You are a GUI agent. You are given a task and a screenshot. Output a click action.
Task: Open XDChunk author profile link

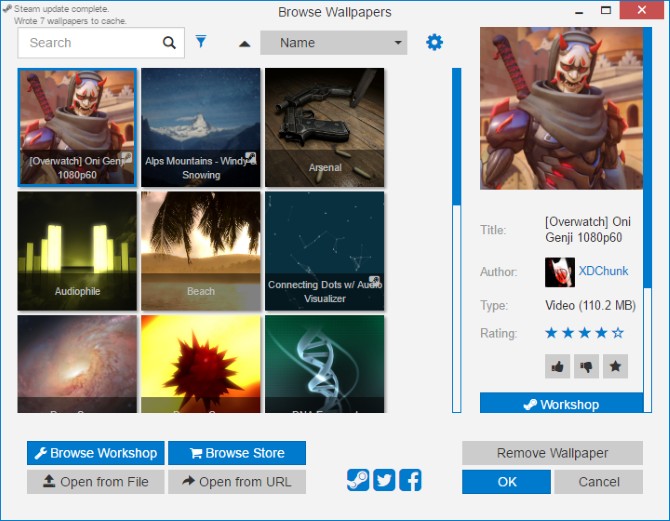[x=602, y=271]
